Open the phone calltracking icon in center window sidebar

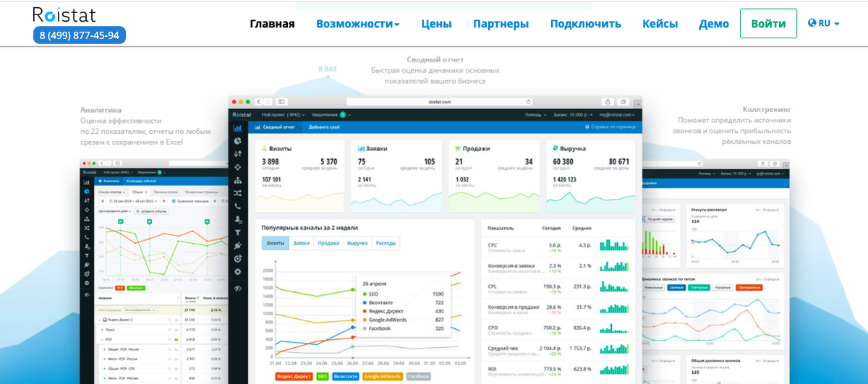[237, 206]
